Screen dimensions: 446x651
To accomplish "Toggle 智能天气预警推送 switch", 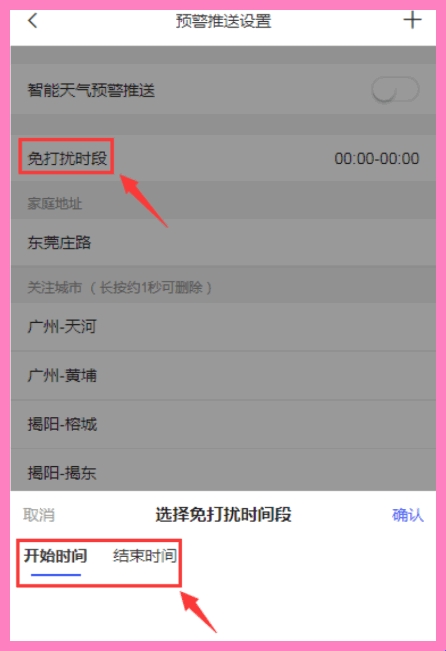I will tap(395, 89).
